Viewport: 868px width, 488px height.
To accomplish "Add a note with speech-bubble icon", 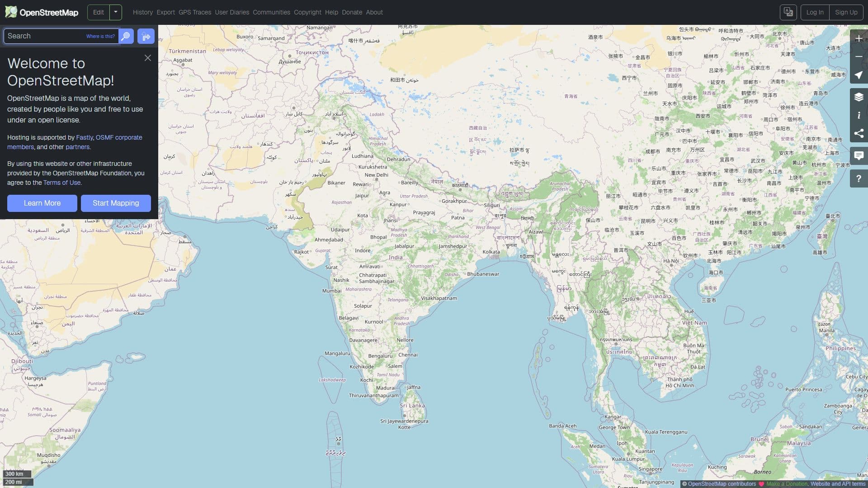I will tap(859, 156).
